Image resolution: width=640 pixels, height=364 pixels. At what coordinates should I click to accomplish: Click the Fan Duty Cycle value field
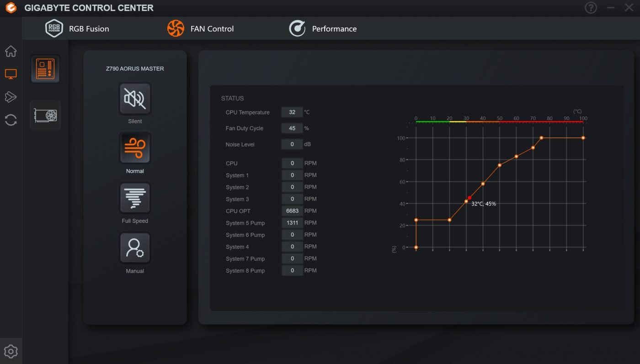click(x=292, y=128)
